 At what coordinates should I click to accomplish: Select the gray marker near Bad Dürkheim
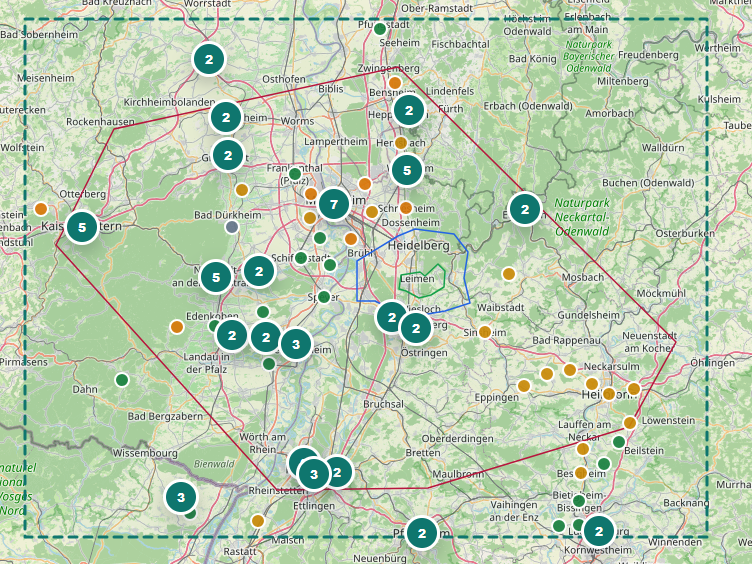(232, 227)
